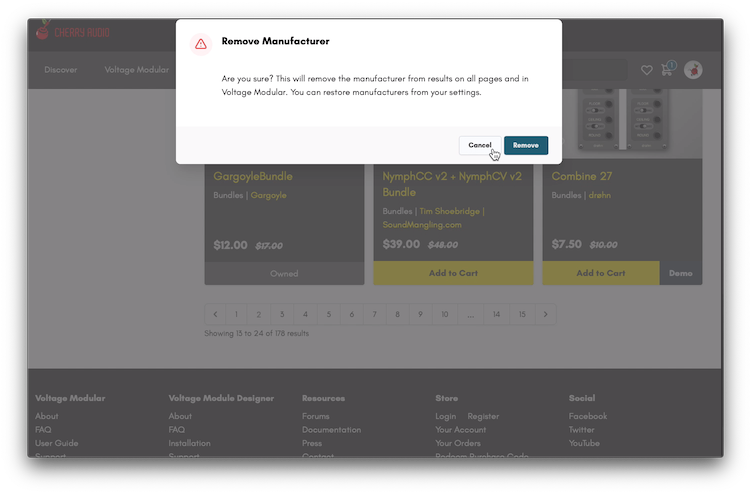Open Twitter footer link

click(581, 429)
